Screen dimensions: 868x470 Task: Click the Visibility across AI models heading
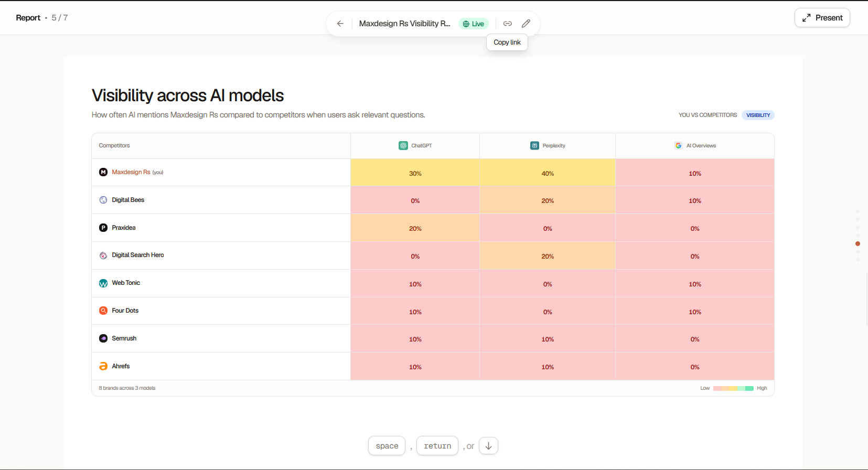pos(188,95)
